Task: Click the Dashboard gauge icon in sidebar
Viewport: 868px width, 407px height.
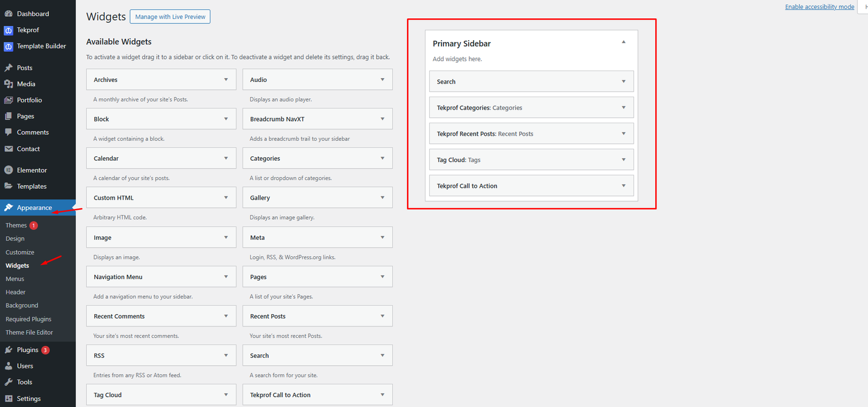Action: tap(9, 14)
